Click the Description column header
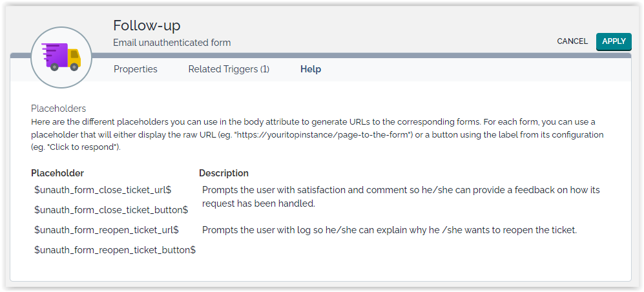The height and width of the screenshot is (292, 644). click(223, 173)
